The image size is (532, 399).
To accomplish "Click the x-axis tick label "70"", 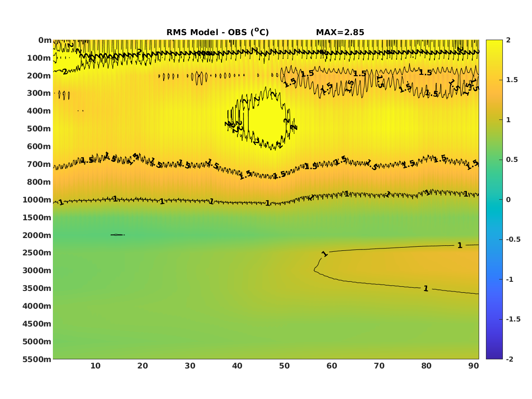I will [379, 366].
